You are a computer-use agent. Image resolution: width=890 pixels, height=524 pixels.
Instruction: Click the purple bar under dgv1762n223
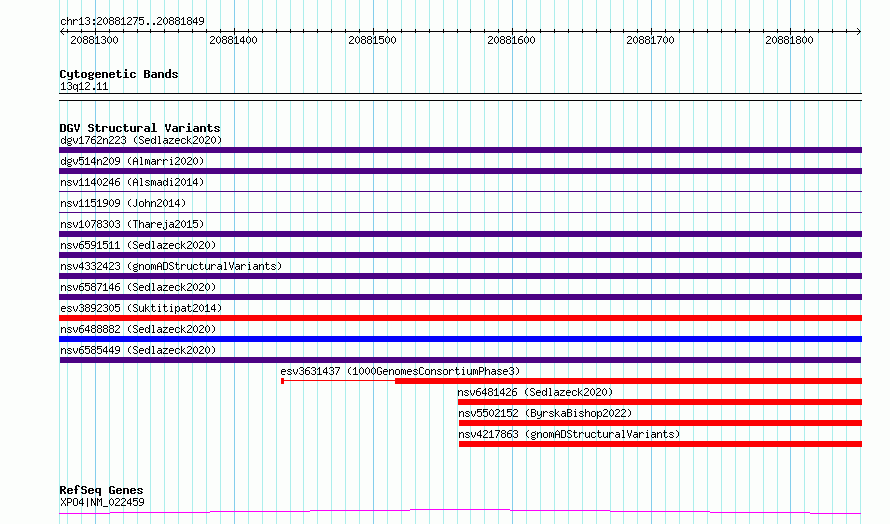pyautogui.click(x=460, y=150)
